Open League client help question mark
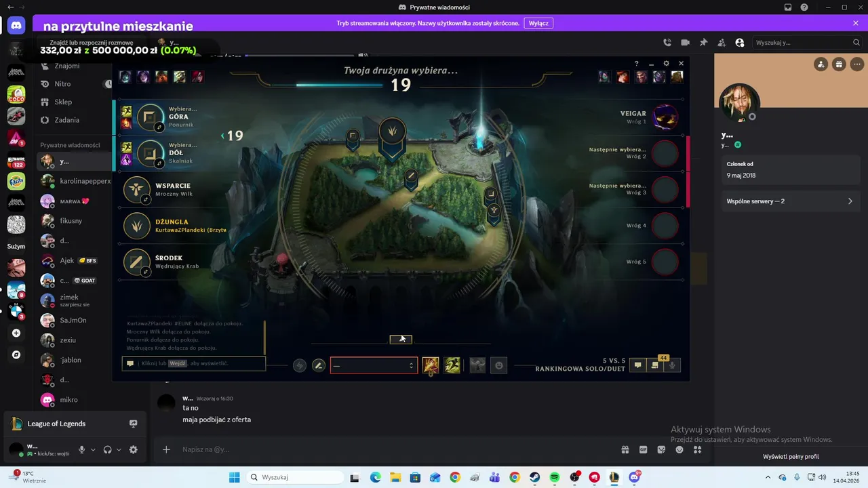 [636, 64]
